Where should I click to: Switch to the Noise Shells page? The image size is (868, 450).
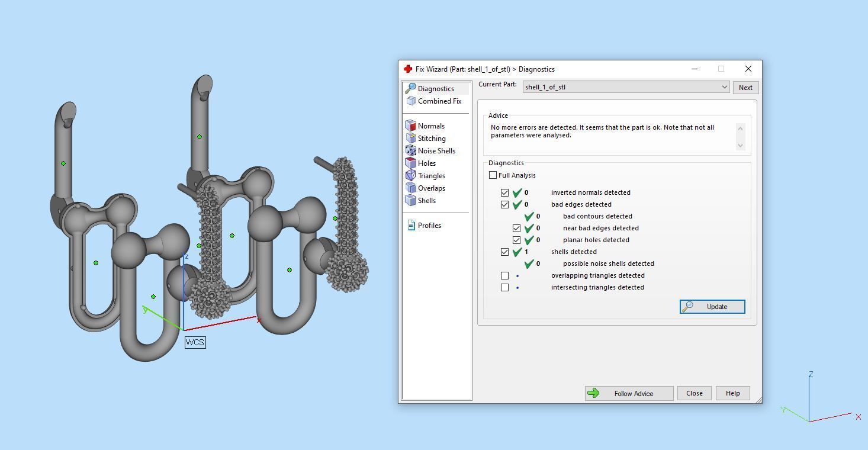pyautogui.click(x=436, y=151)
